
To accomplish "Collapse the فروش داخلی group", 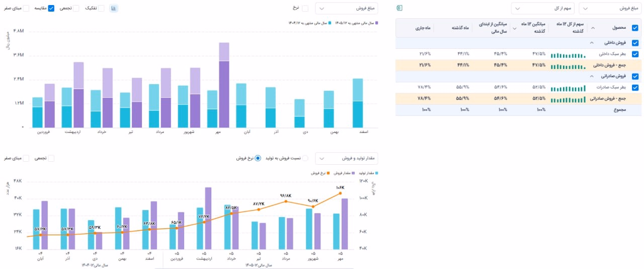I will tap(592, 43).
